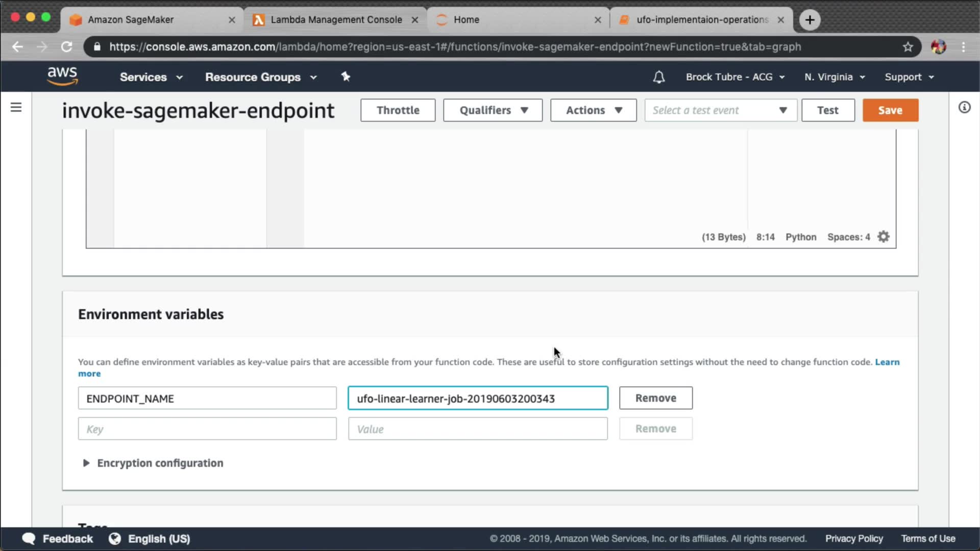980x551 pixels.
Task: Click the orange Save button
Action: pyautogui.click(x=890, y=110)
